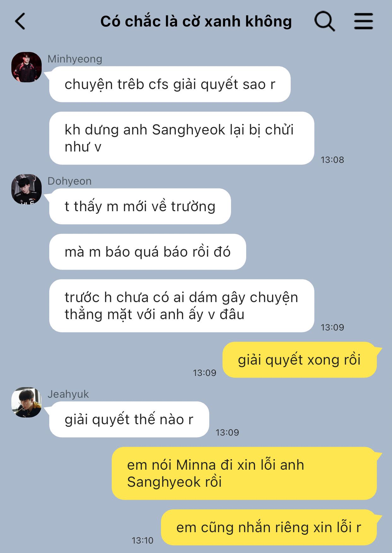Image resolution: width=392 pixels, height=553 pixels.
Task: Select message "t thấy m mới về trường"
Action: (140, 206)
